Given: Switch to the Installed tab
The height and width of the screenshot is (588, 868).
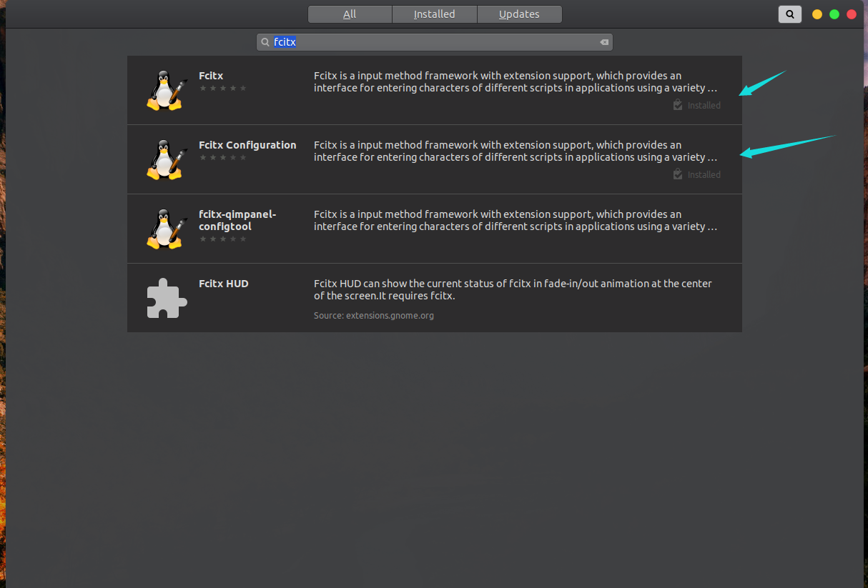Looking at the screenshot, I should (x=434, y=14).
